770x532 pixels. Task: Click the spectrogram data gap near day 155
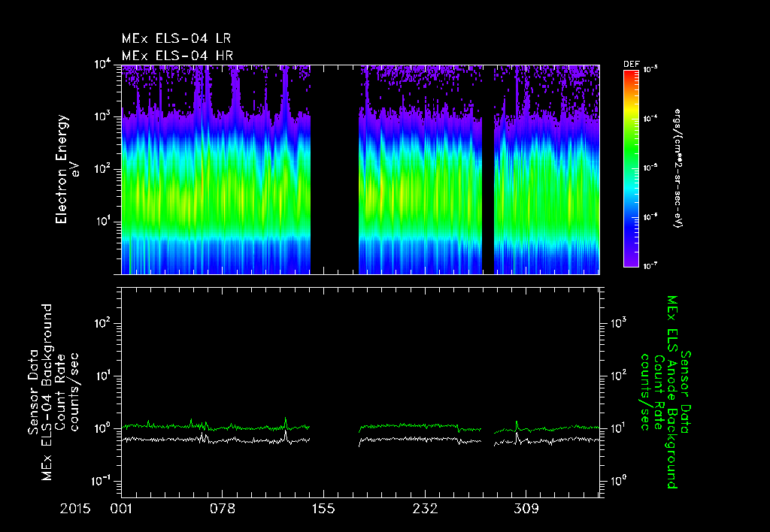(335, 169)
